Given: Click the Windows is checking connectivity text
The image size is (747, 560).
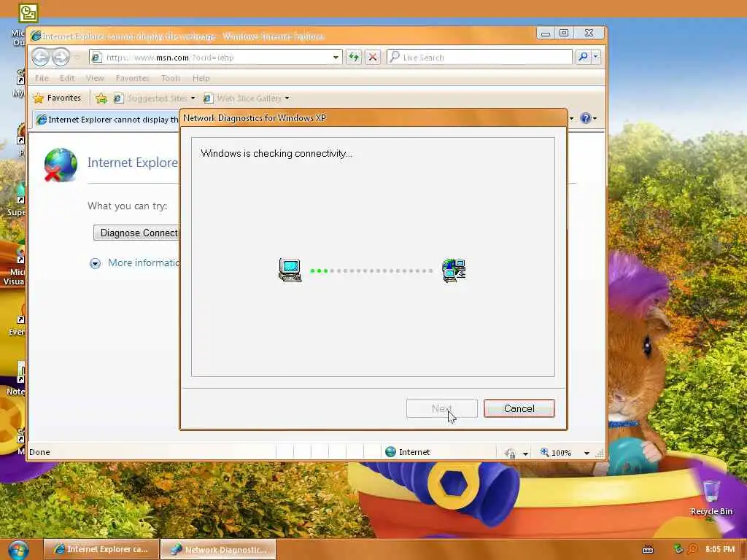Looking at the screenshot, I should pos(276,153).
